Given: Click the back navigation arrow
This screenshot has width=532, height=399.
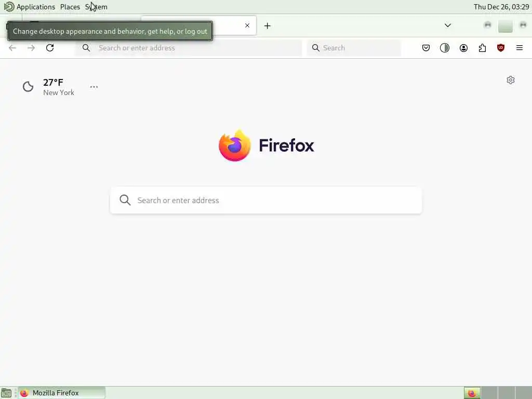Looking at the screenshot, I should (x=12, y=48).
